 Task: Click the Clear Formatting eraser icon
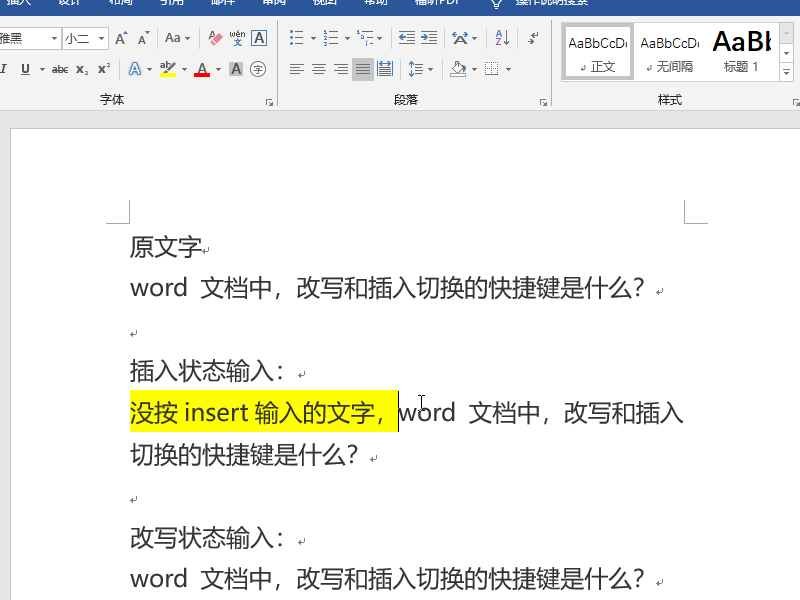[215, 38]
